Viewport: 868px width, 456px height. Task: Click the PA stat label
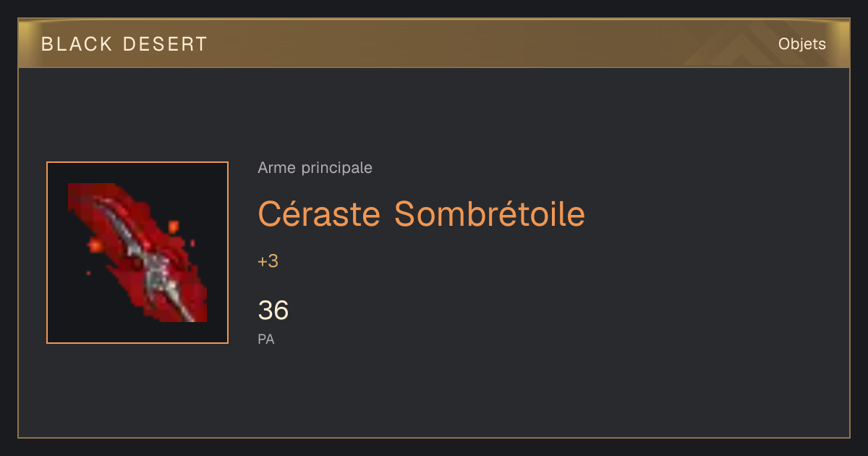pyautogui.click(x=265, y=339)
